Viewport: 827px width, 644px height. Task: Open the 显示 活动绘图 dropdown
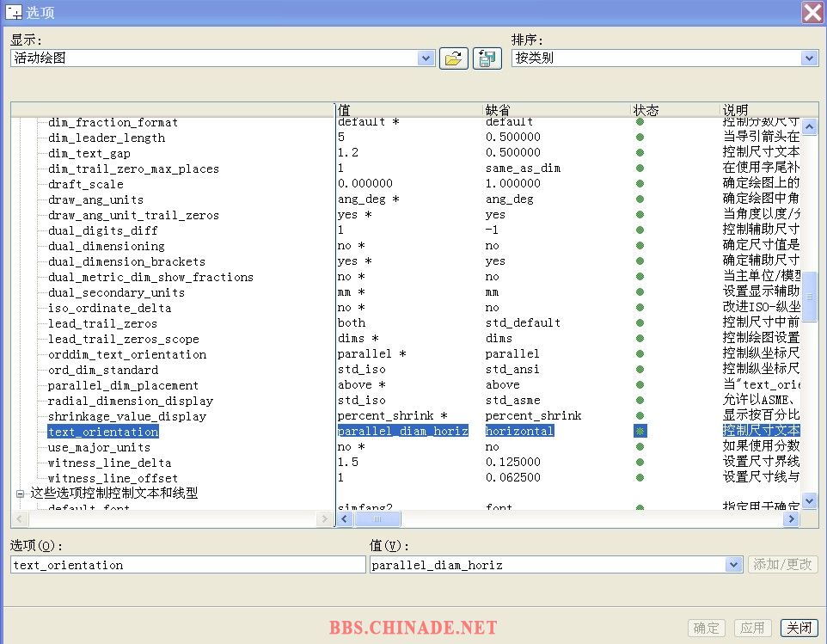(x=426, y=58)
